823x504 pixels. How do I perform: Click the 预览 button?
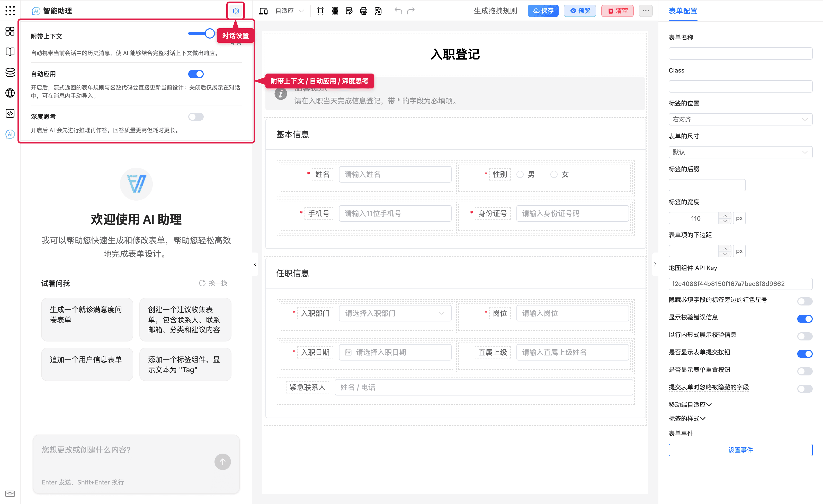(579, 11)
